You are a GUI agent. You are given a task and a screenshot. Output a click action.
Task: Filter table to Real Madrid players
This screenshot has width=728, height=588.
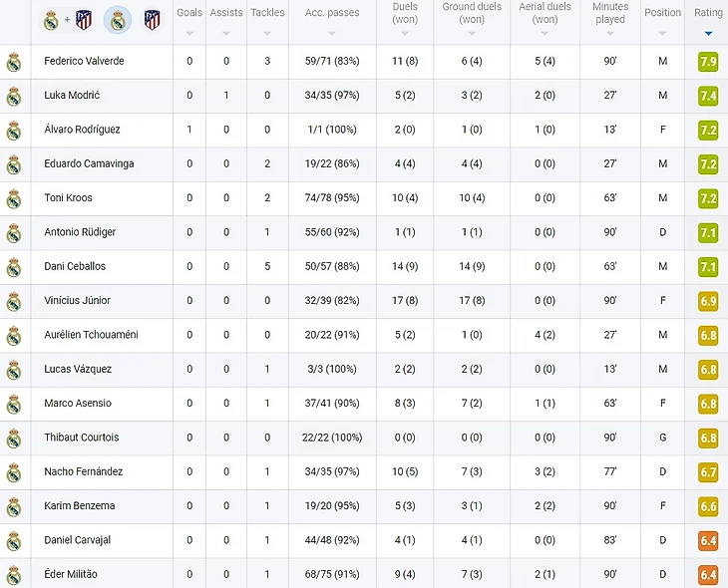click(x=118, y=20)
